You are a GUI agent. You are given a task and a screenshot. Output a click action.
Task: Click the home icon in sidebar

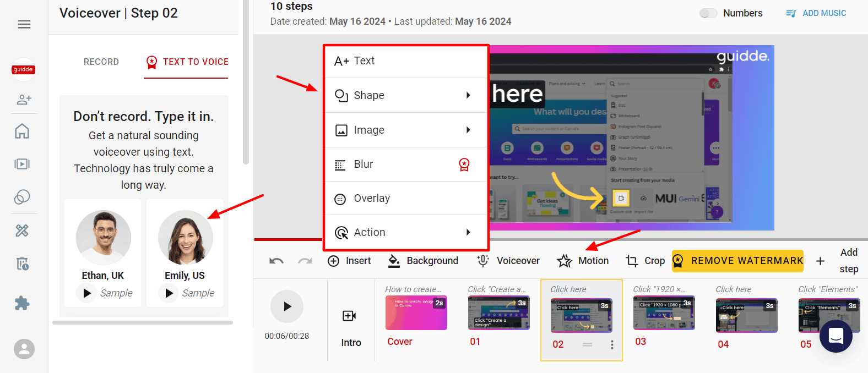22,131
